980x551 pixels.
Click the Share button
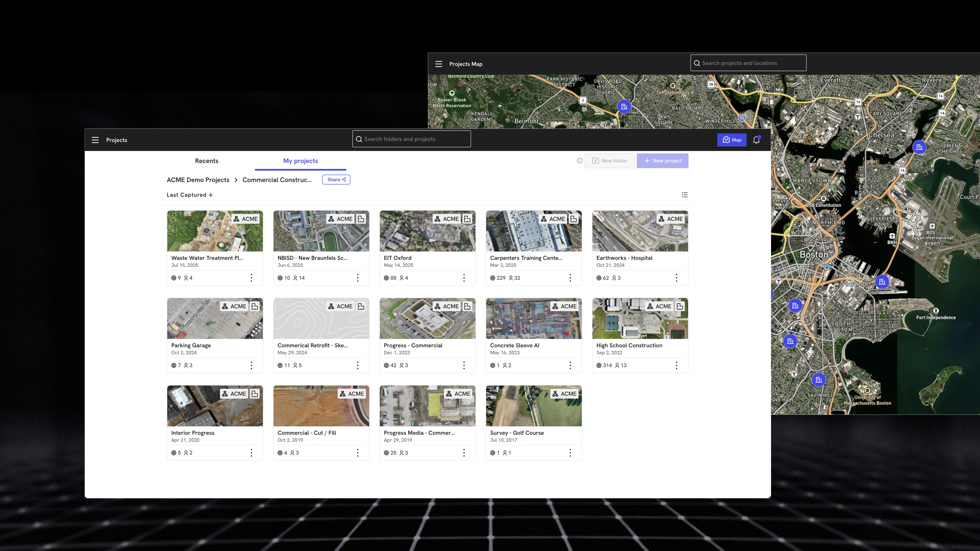pyautogui.click(x=336, y=179)
